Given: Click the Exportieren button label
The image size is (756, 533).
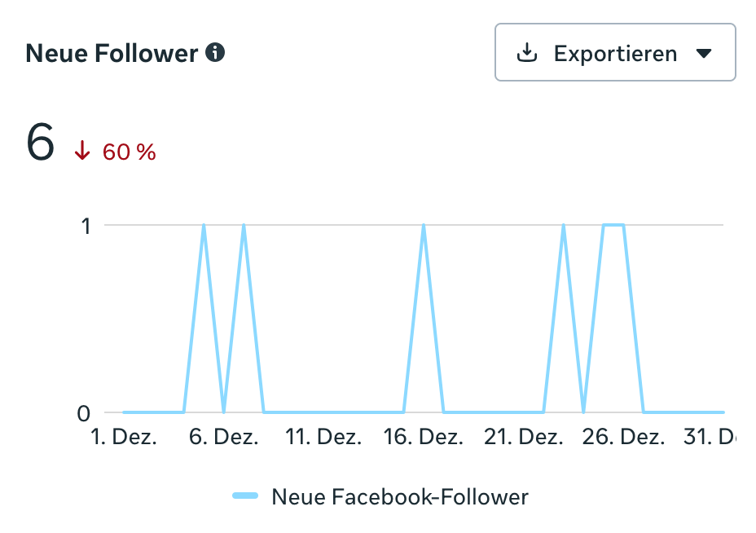Looking at the screenshot, I should tap(615, 54).
